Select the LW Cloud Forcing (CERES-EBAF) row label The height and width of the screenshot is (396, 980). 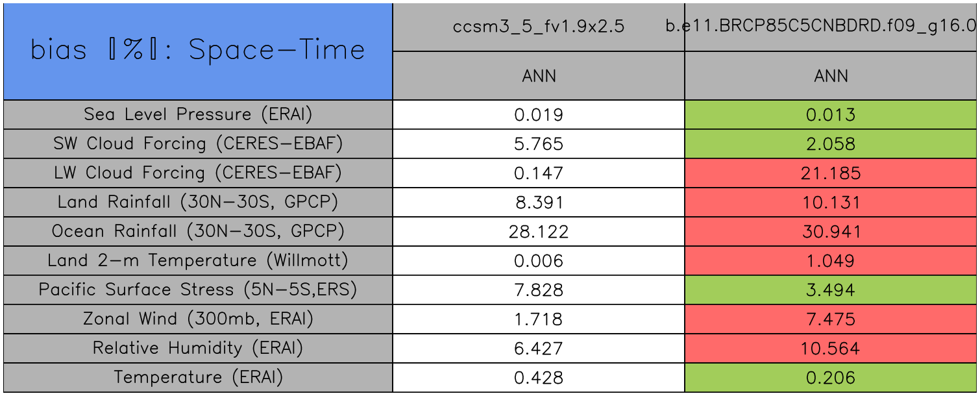[198, 173]
